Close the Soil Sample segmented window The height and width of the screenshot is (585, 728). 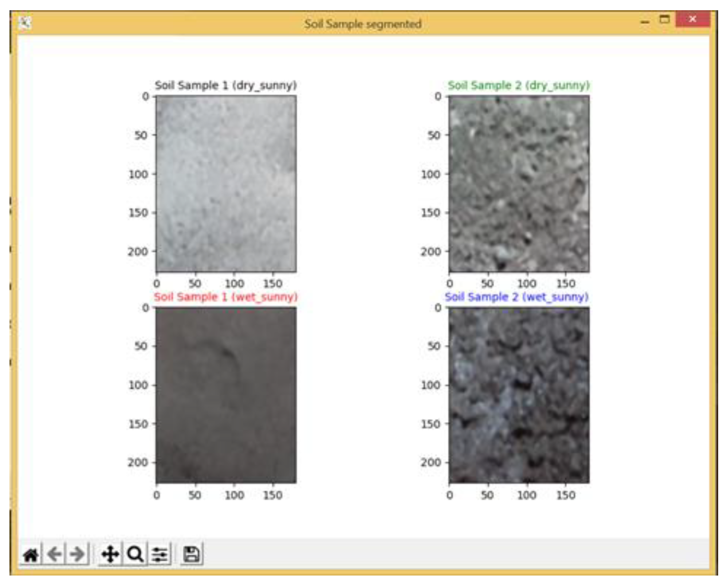[692, 19]
